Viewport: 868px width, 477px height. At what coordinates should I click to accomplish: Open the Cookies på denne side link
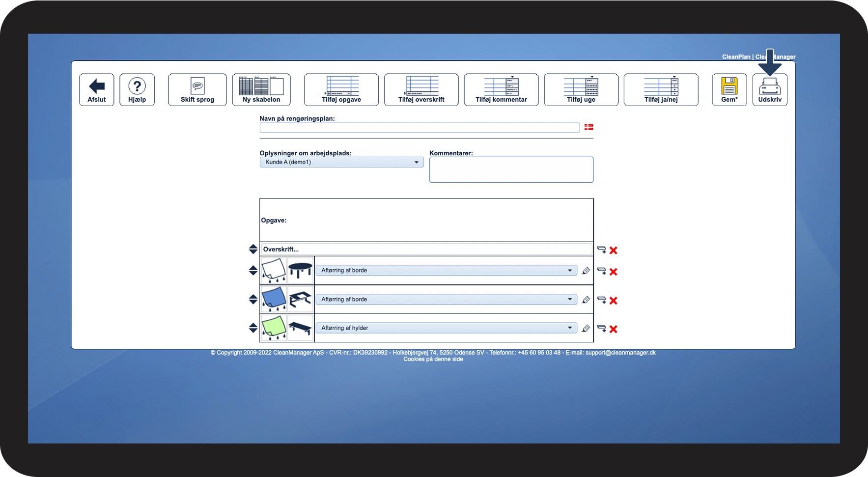pos(433,359)
